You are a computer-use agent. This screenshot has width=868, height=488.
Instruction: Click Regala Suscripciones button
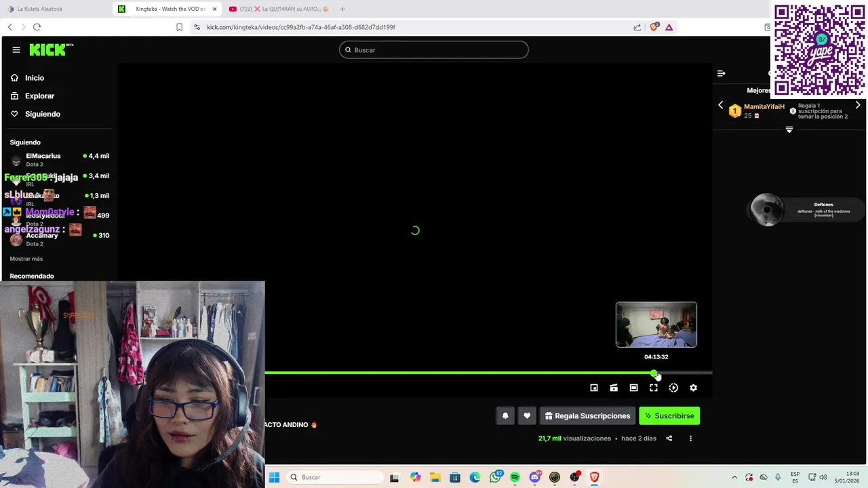(587, 416)
